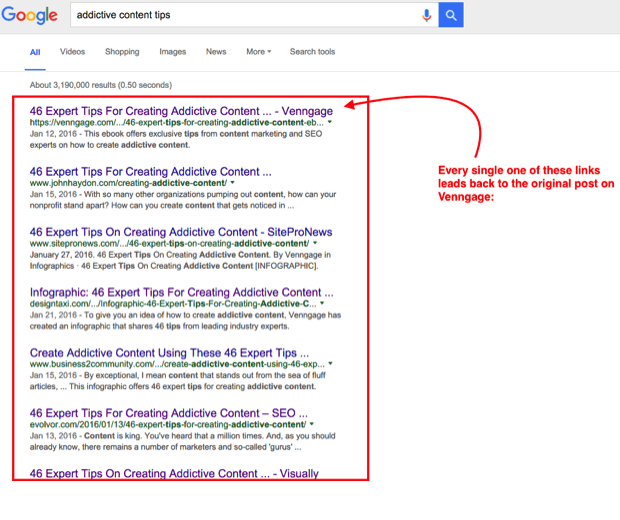Switch to the Videos tab
The image size is (620, 520).
(72, 52)
